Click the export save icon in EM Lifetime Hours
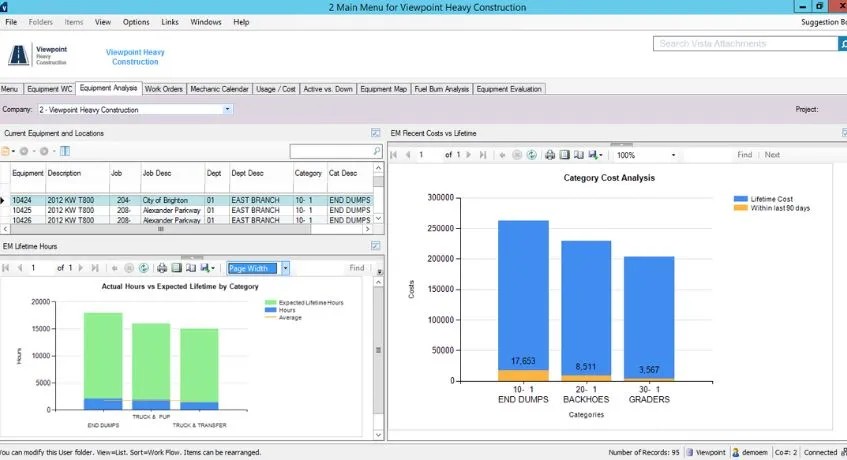The height and width of the screenshot is (460, 847). tap(205, 268)
